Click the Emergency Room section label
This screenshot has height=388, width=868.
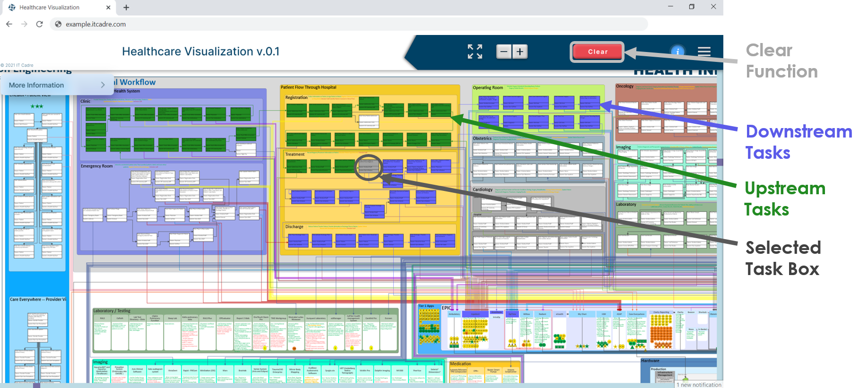(x=96, y=166)
